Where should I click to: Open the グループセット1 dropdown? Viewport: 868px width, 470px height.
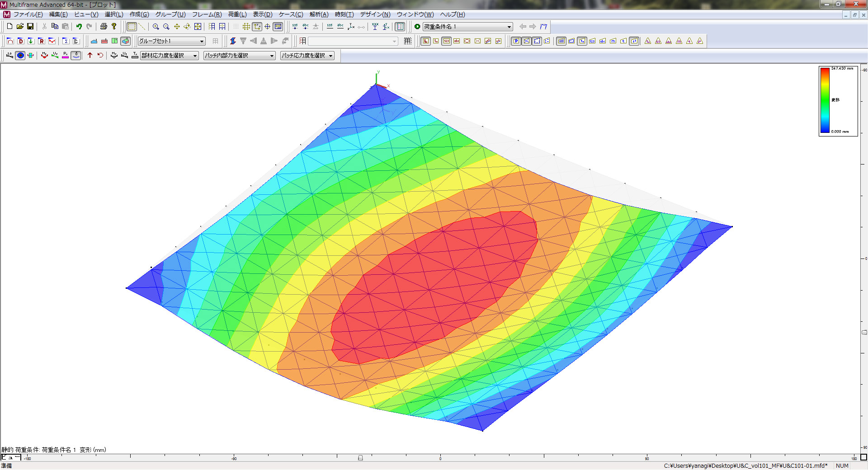click(x=171, y=41)
